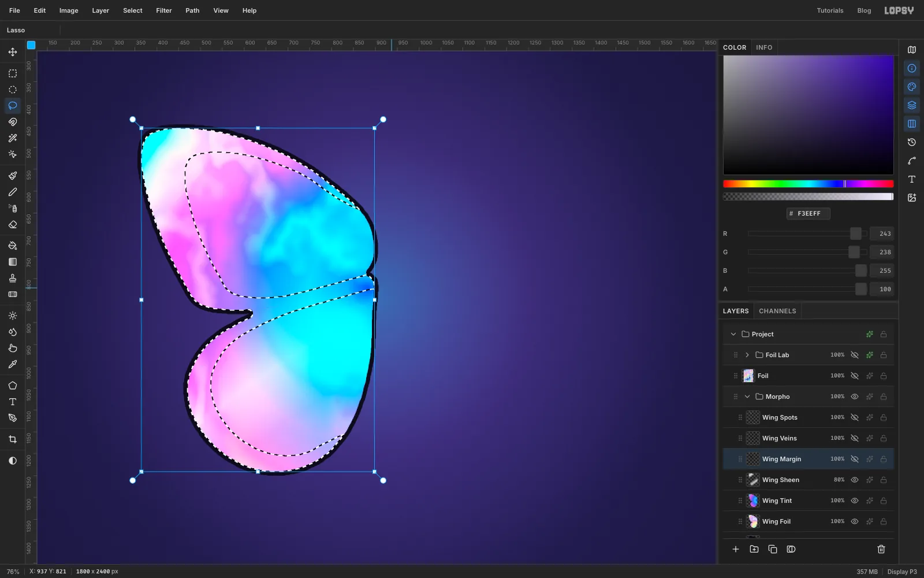Select the Pencil tool
Screen dimensions: 924x578
coord(13,192)
